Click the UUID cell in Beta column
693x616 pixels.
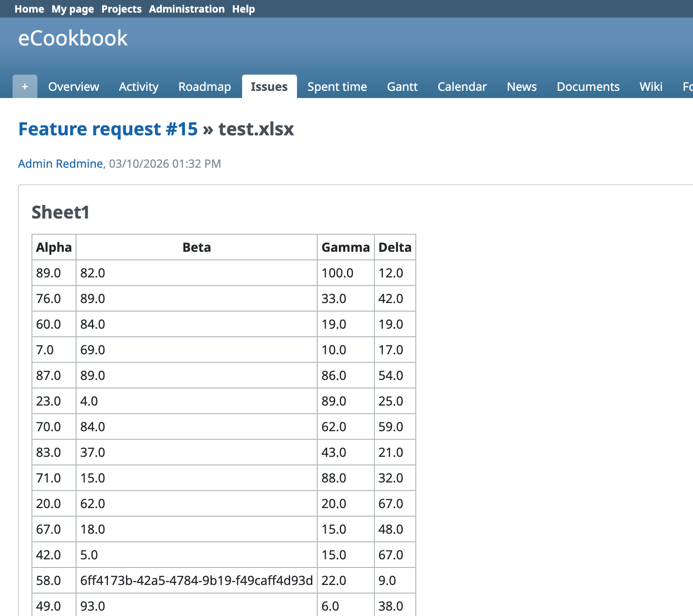(196, 580)
